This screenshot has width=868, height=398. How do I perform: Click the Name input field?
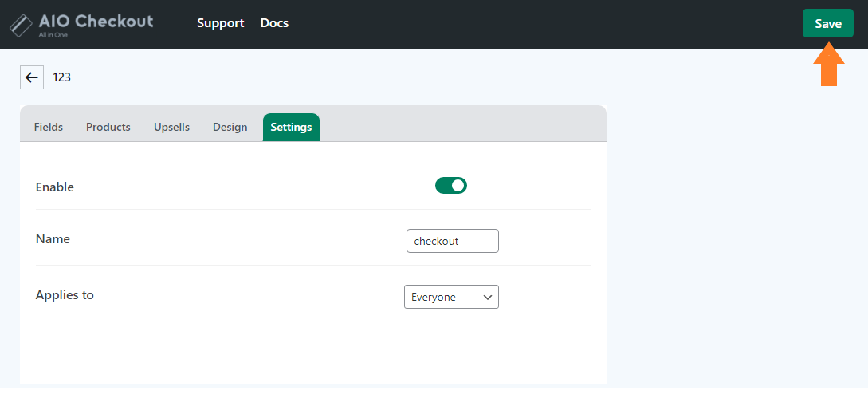[x=452, y=241]
